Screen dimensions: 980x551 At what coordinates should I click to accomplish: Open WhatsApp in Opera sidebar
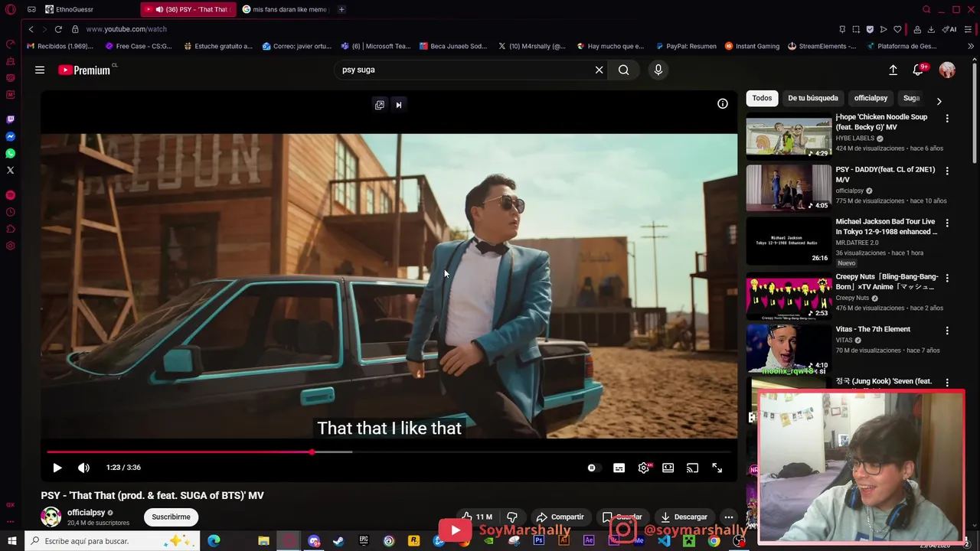(11, 153)
